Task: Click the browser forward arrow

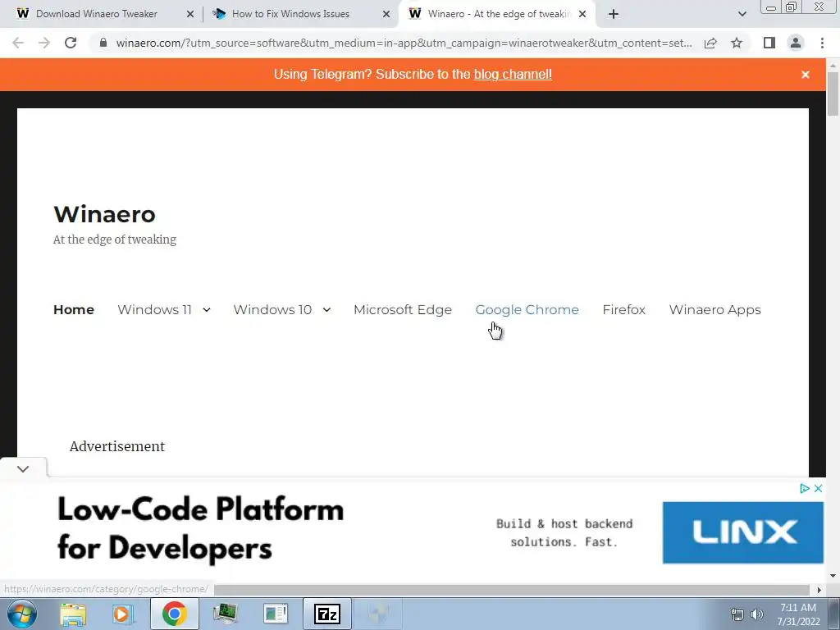Action: point(44,43)
